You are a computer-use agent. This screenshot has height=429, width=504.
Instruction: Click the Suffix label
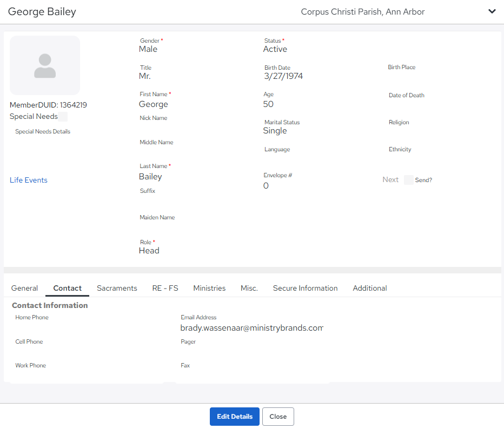pyautogui.click(x=148, y=191)
